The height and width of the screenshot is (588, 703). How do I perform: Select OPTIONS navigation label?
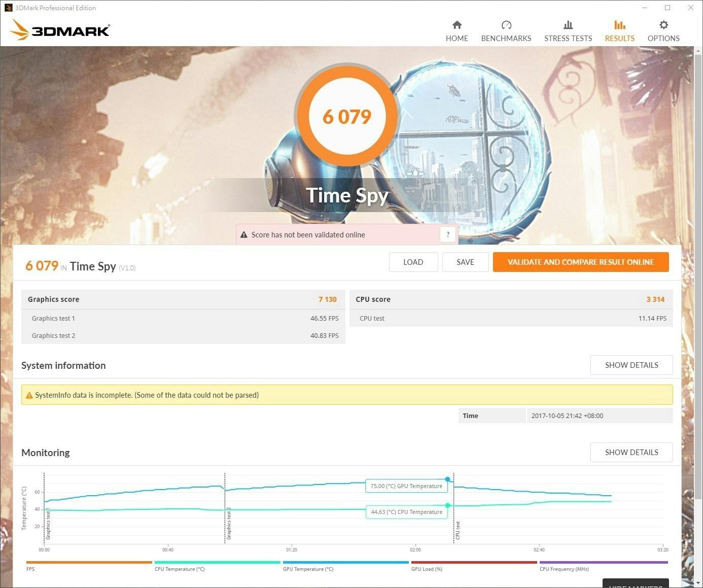(663, 39)
